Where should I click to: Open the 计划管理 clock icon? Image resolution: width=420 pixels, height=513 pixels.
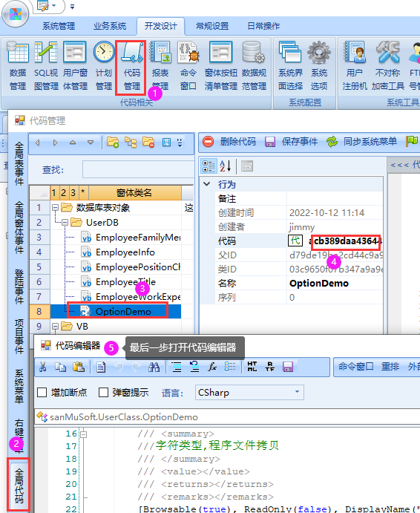(x=104, y=66)
